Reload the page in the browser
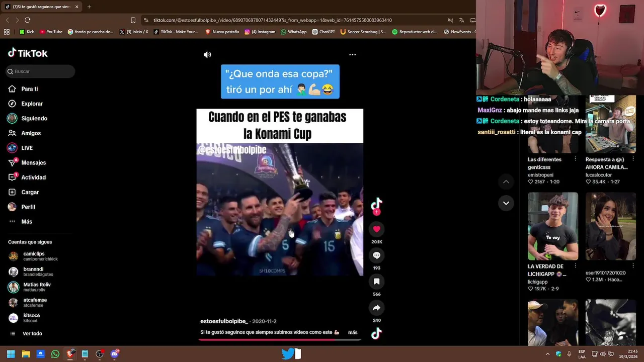Screen dimensions: 644x362 click(x=27, y=20)
